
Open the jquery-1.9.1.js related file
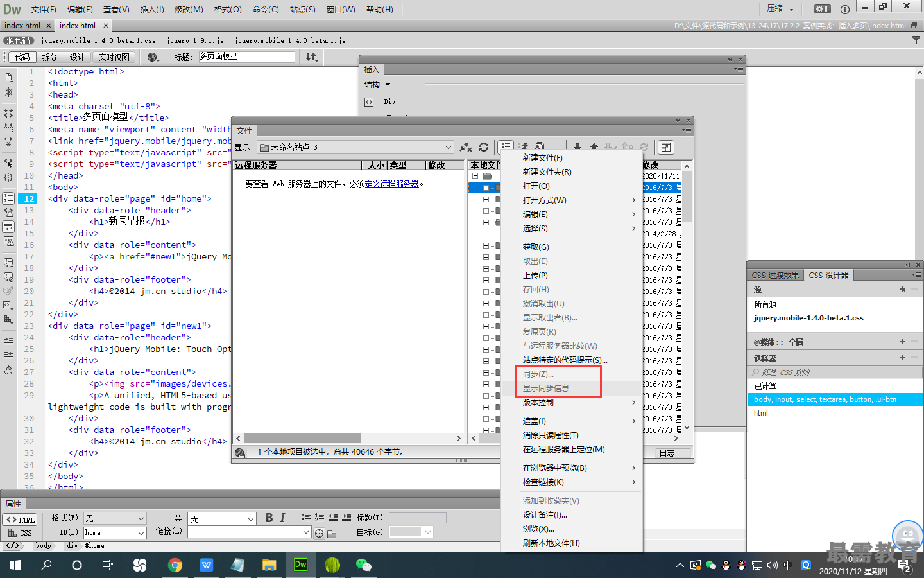195,40
